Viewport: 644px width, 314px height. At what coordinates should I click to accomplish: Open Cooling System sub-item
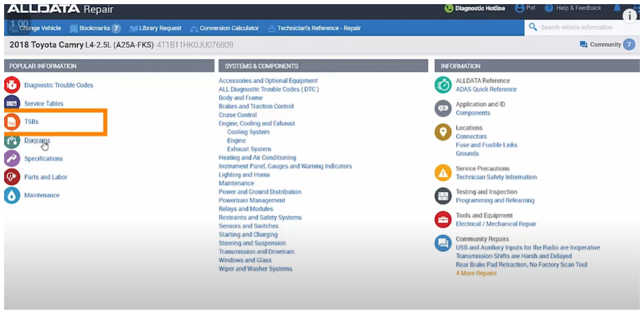[249, 132]
